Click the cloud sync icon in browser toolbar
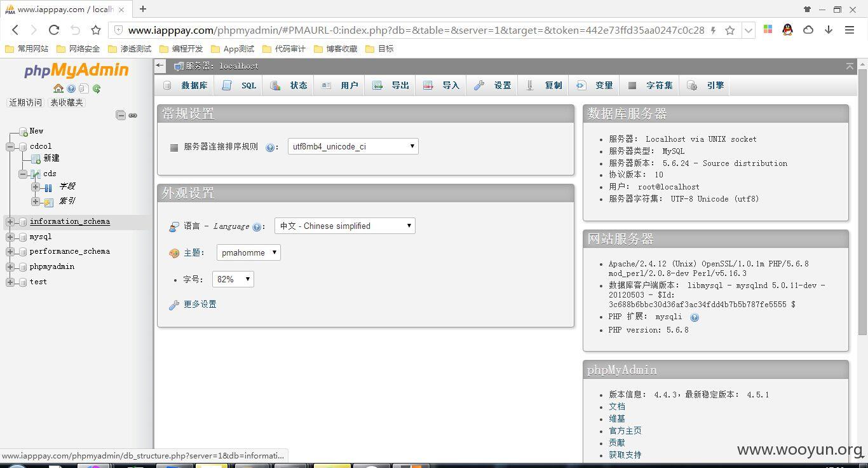This screenshot has width=868, height=468. 808,30
